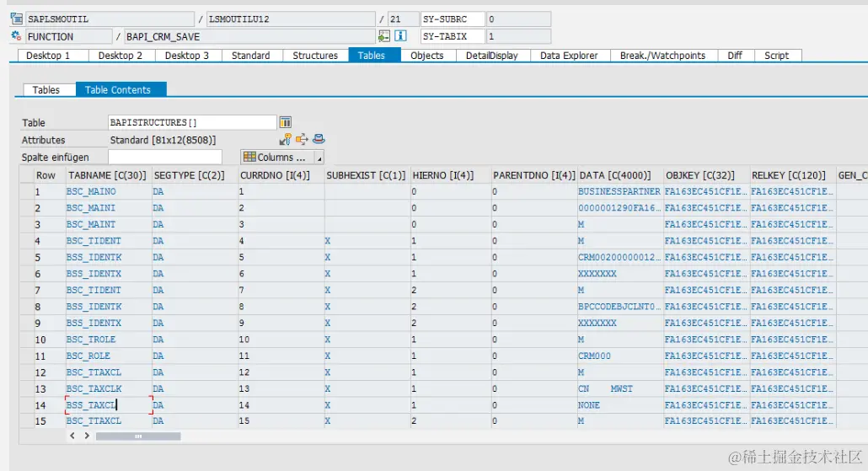Click the TABNAME [C(30)] column header
The height and width of the screenshot is (471, 868).
107,175
